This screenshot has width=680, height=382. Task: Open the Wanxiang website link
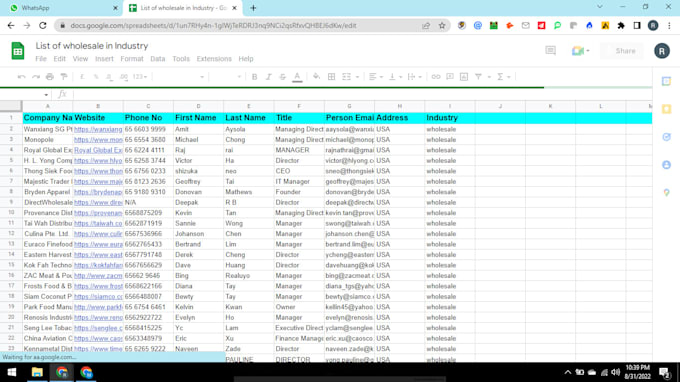(x=98, y=129)
